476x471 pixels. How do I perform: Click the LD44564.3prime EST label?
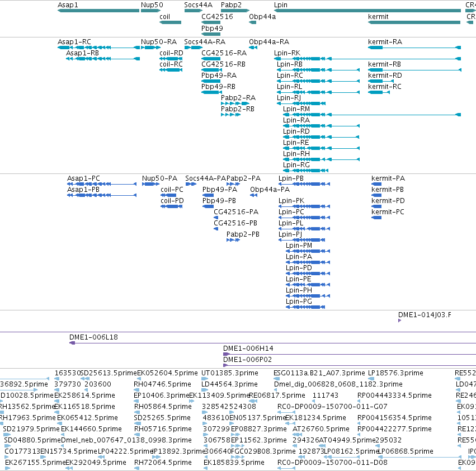(229, 384)
